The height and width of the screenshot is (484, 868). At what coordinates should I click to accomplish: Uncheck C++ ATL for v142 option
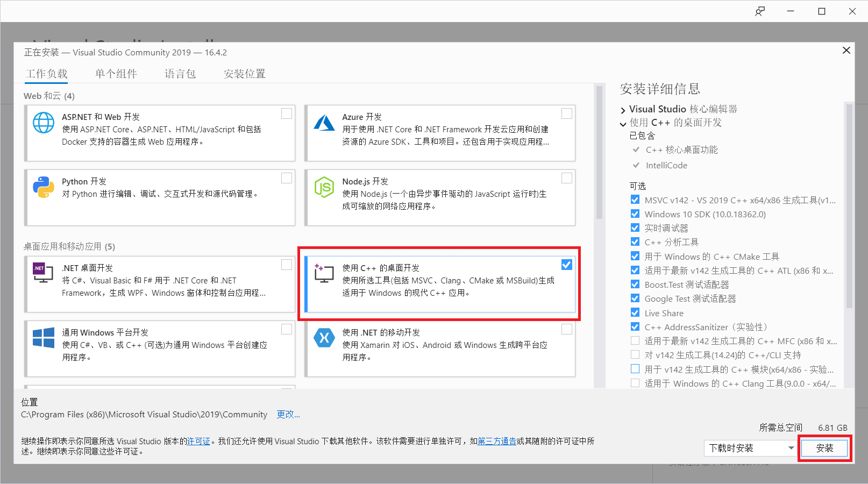point(635,270)
